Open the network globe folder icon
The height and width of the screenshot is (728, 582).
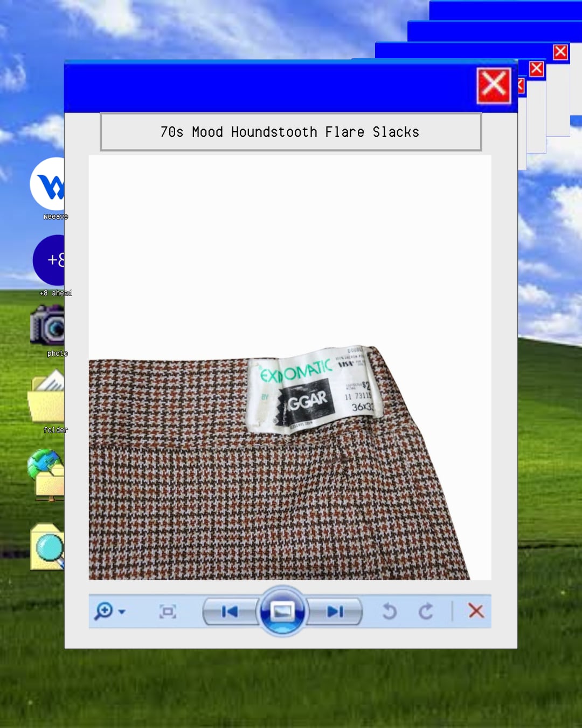[46, 475]
